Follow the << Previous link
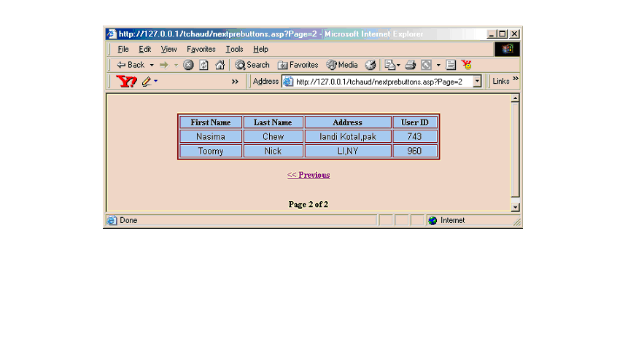 click(309, 175)
